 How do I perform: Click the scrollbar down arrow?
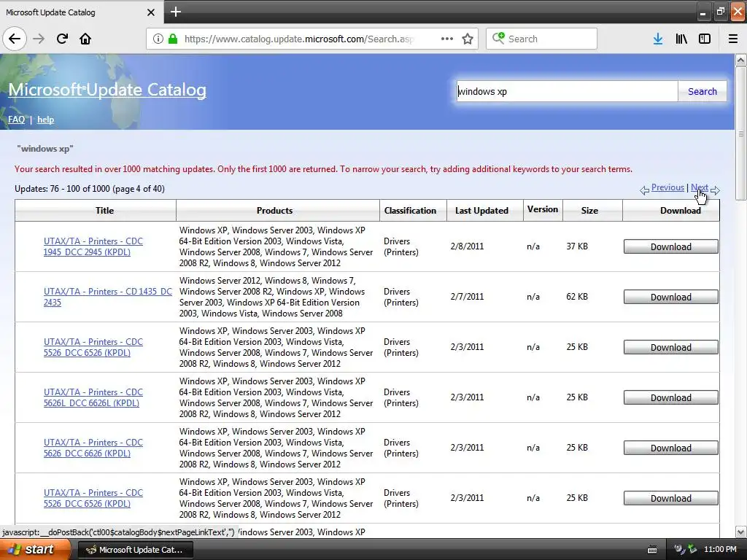point(741,532)
